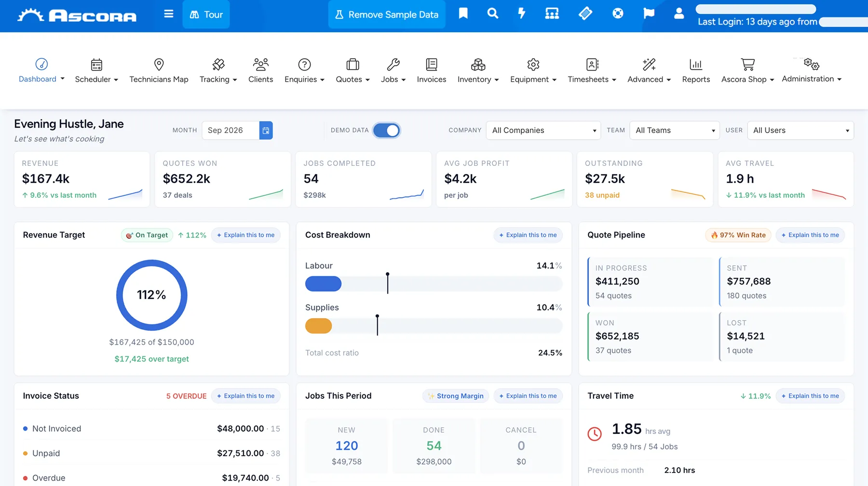Open the All Users dropdown
The image size is (868, 486).
800,130
